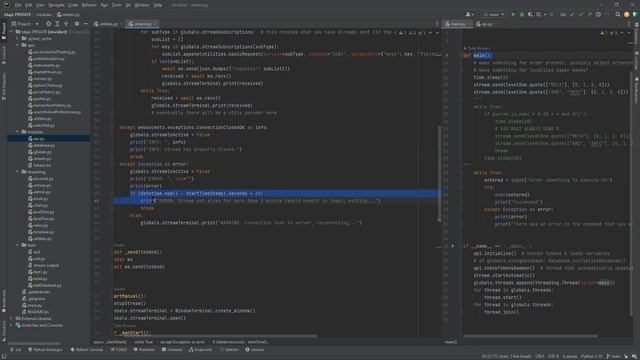This screenshot has width=640, height=360.
Task: Select README.txt in the project tree
Action: [x=35, y=312]
